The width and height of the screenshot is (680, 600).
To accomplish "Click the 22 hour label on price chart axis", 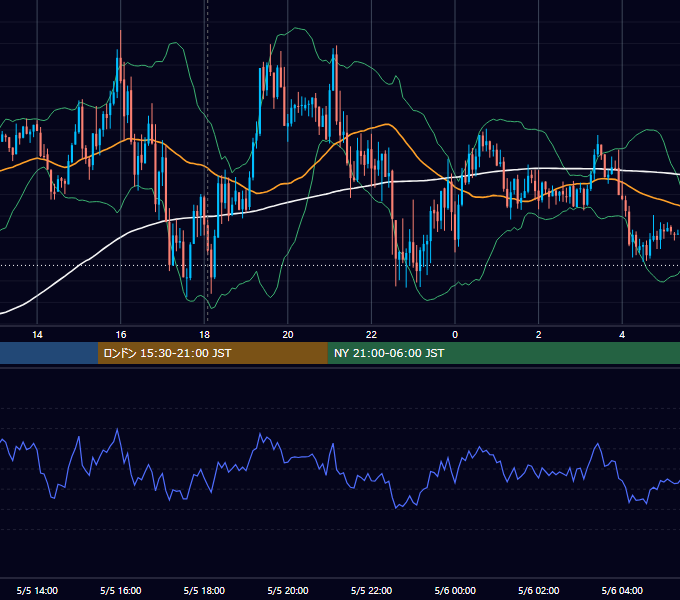I will 371,335.
